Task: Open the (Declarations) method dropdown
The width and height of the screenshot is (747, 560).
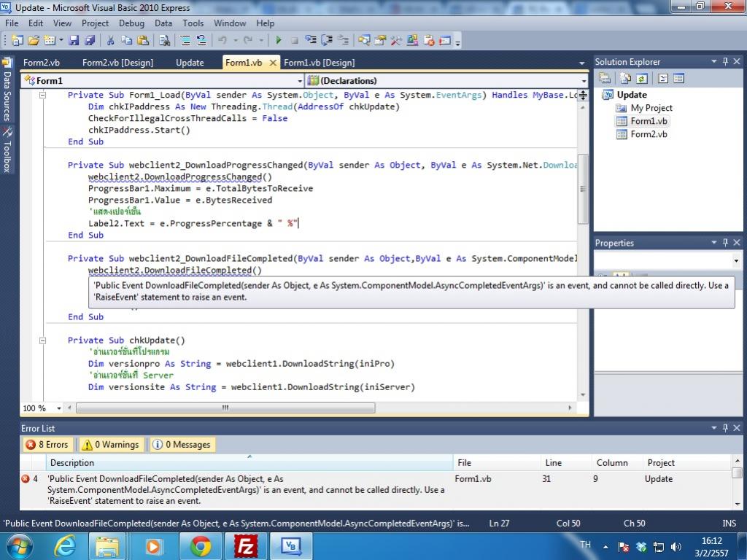Action: click(584, 81)
